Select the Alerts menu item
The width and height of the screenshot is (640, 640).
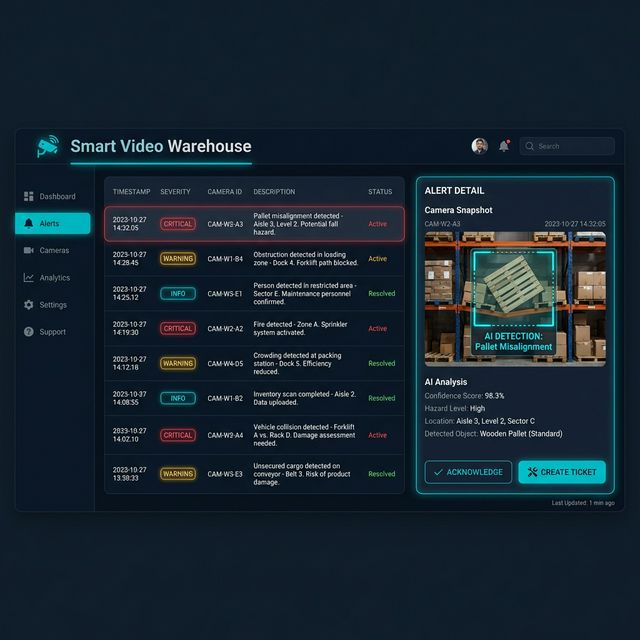(x=52, y=223)
